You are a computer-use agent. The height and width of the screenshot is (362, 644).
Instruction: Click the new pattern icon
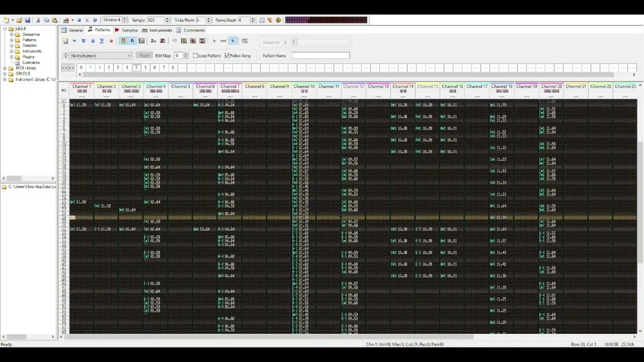65,41
